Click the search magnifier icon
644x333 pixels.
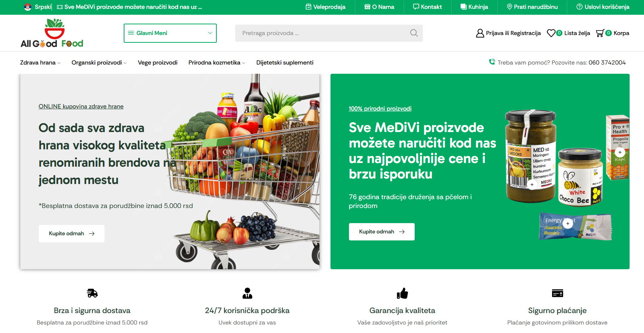click(414, 33)
